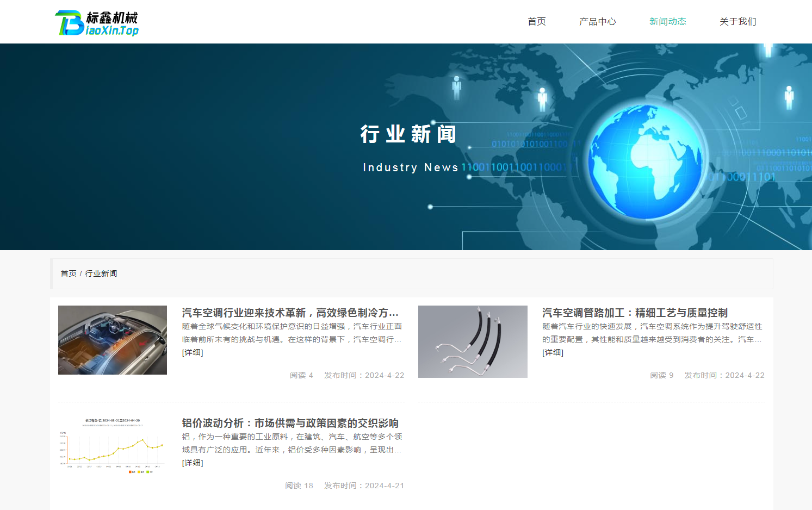Select the 新闻动态 navigation item
812x510 pixels.
click(668, 22)
